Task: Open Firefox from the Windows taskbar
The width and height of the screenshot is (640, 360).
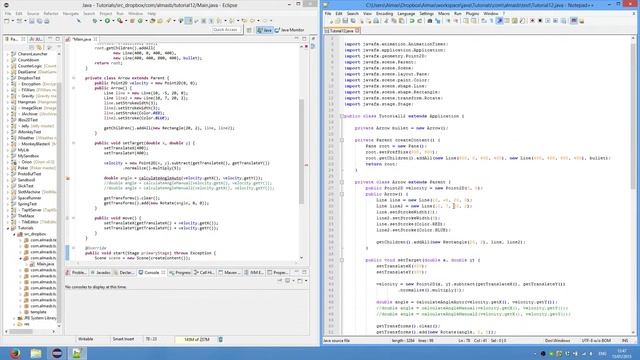Action: pos(15,353)
